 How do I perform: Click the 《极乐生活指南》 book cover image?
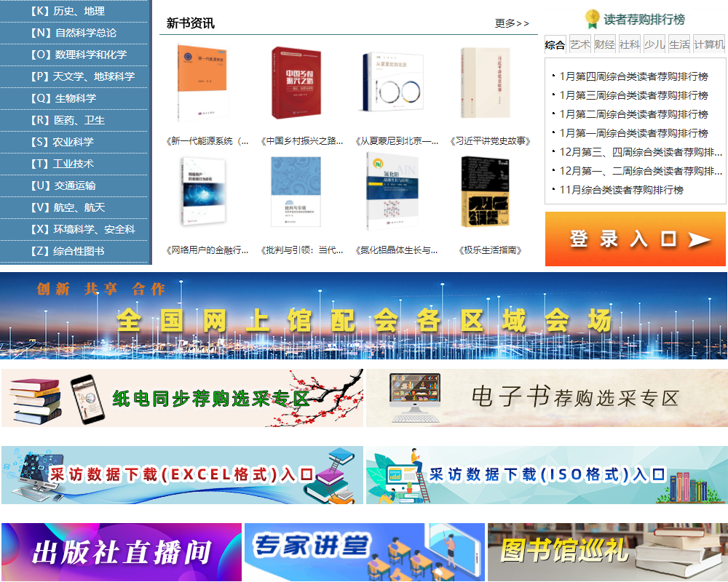(x=485, y=191)
